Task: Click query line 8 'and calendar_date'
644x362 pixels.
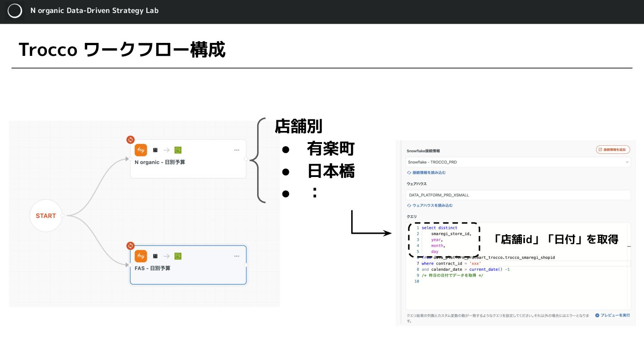Action: click(x=466, y=269)
